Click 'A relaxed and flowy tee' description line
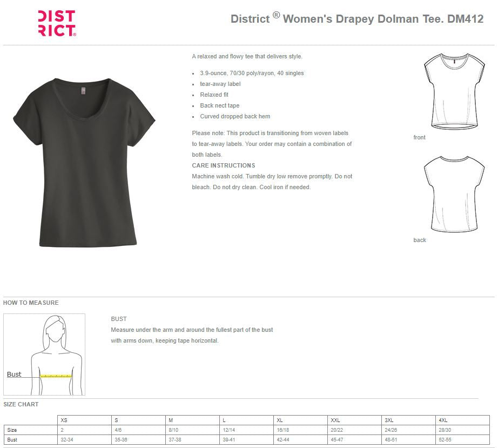Screen dimensions: 498x448 [x=247, y=57]
